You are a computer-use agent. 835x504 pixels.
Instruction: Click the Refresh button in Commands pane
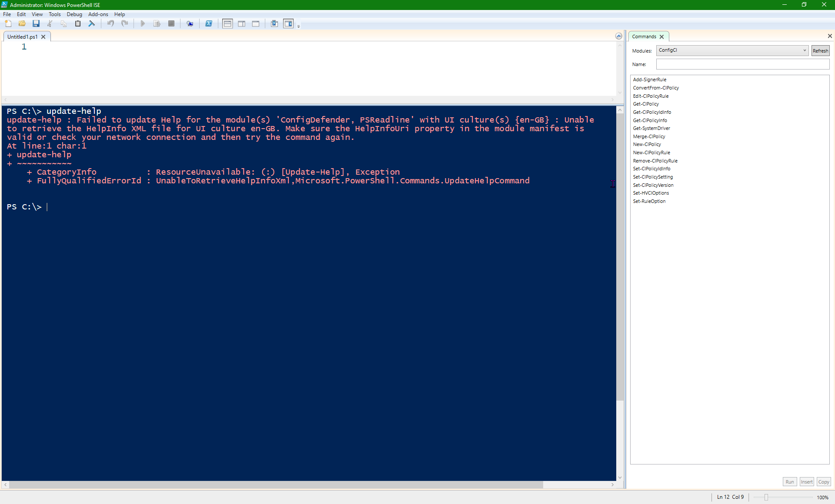(x=820, y=50)
